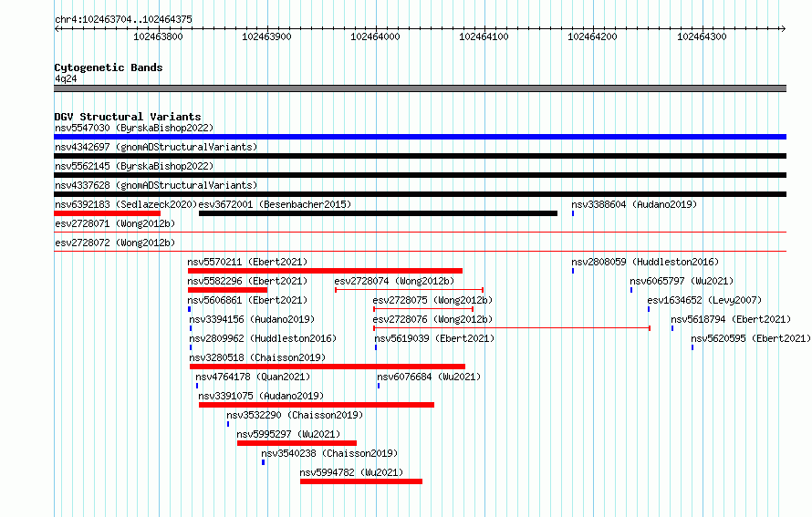The image size is (812, 517).
Task: Select nsv2808059 (Huddleston2016) label
Action: pos(645,262)
